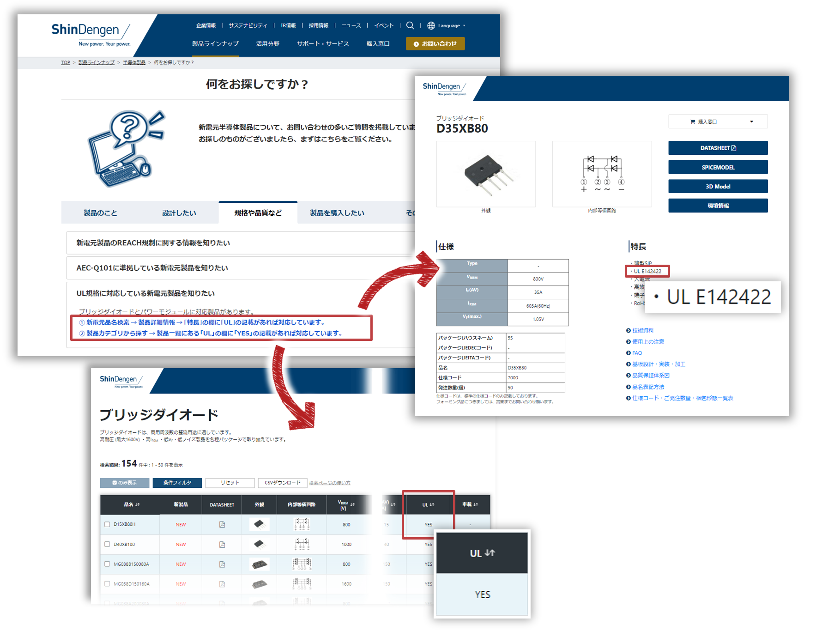Screen dimensions: 840x637
Task: Sort table by 車載 column arrows
Action: (476, 504)
